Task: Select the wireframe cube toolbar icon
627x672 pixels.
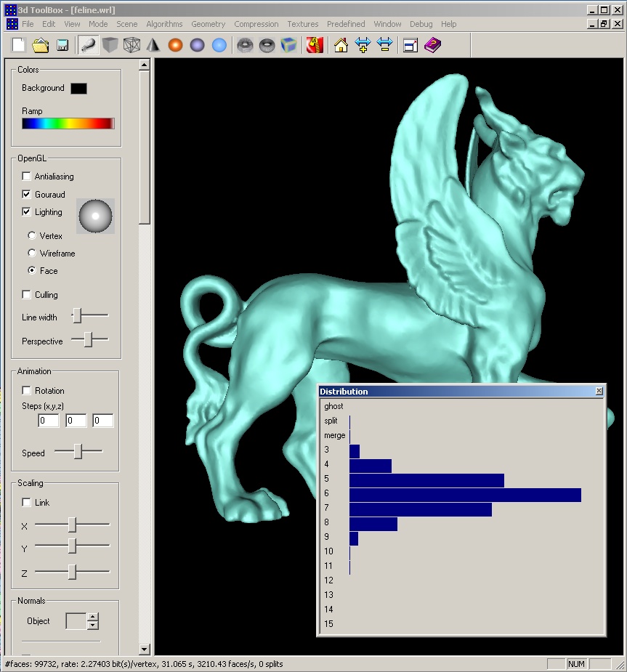Action: tap(131, 45)
